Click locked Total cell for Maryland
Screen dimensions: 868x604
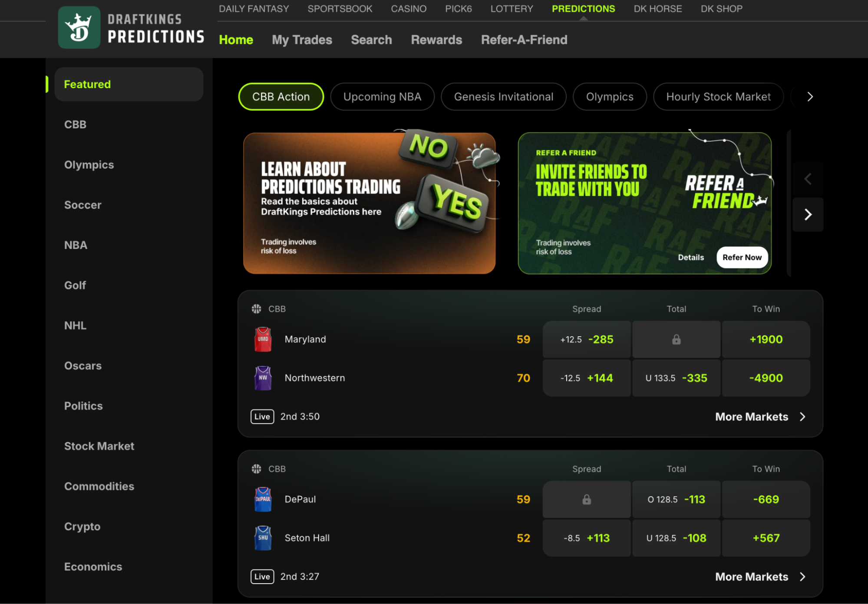[x=676, y=339]
